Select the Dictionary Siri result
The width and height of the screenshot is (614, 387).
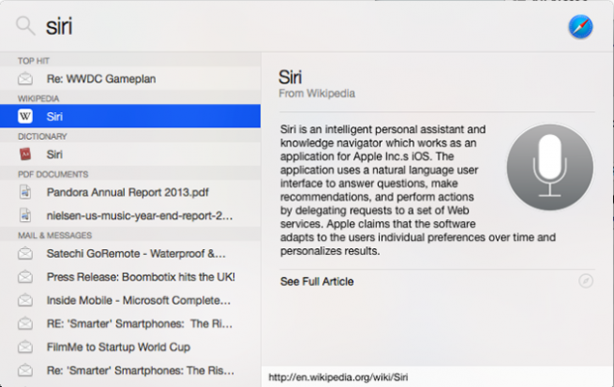(130, 154)
